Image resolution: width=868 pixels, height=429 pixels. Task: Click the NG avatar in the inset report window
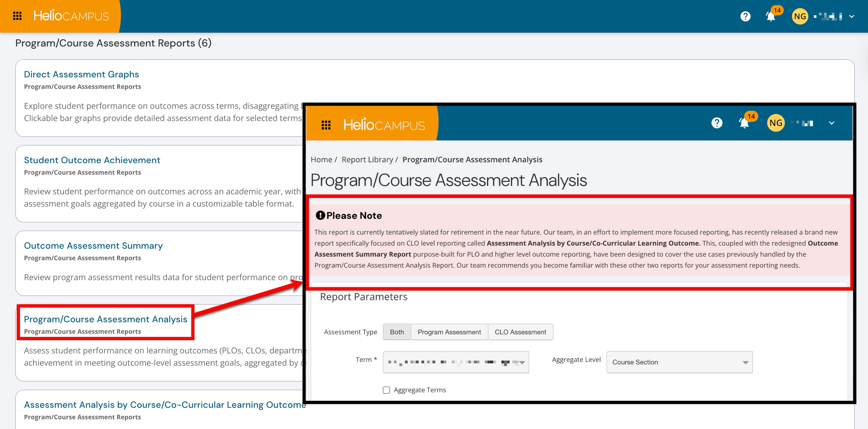(776, 123)
